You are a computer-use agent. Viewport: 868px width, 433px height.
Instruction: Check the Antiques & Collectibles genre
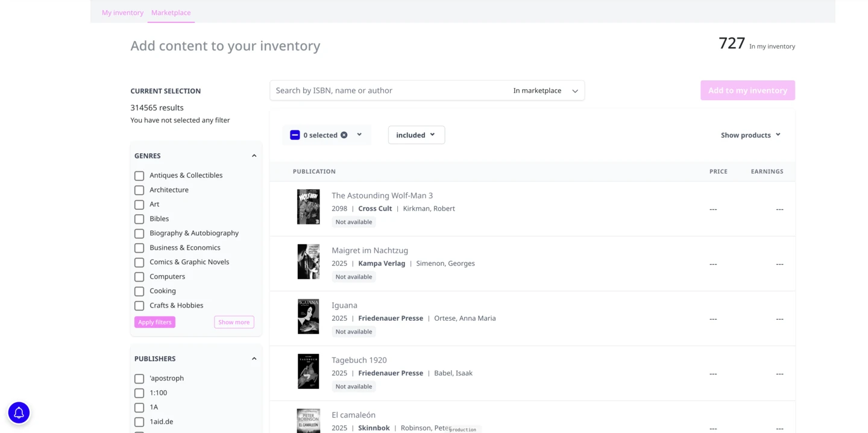(x=139, y=175)
